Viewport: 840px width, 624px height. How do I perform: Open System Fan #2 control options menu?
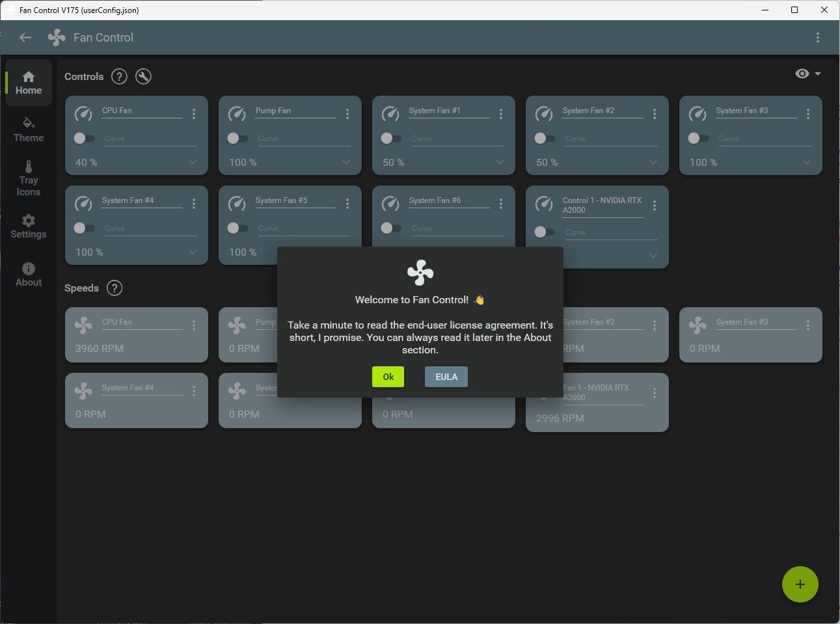(x=655, y=114)
